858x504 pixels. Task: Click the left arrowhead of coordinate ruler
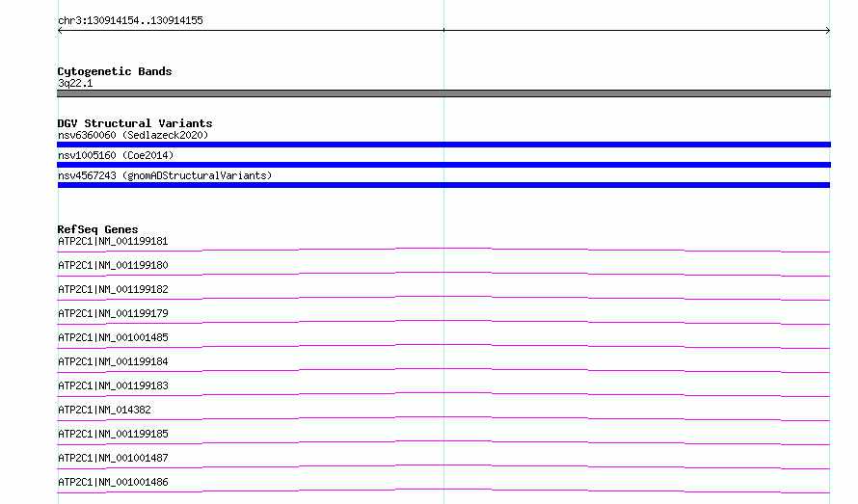[x=60, y=30]
